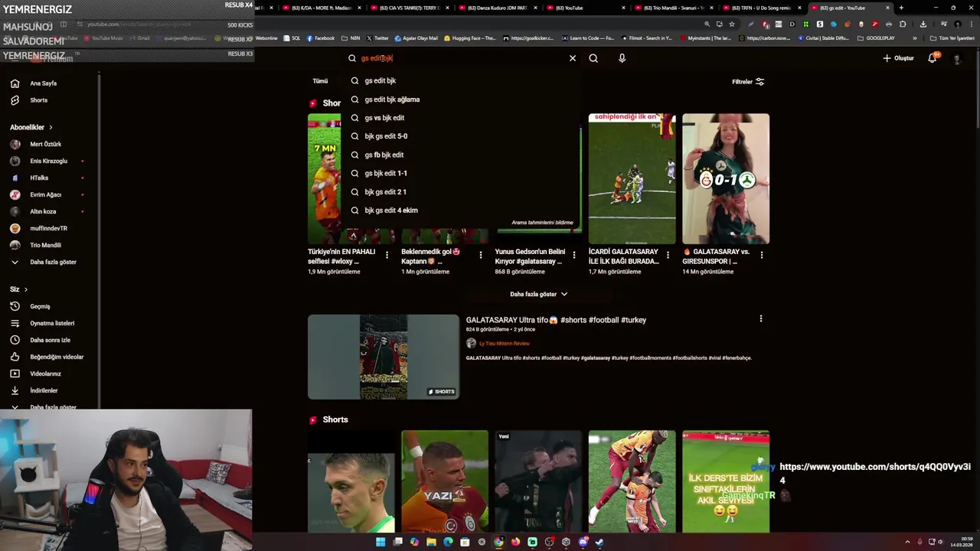Open options menu for Ultra tifo video
This screenshot has height=551, width=980.
pos(760,318)
